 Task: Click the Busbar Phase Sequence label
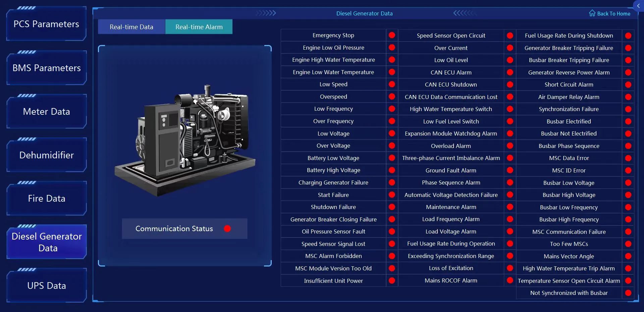tap(569, 146)
